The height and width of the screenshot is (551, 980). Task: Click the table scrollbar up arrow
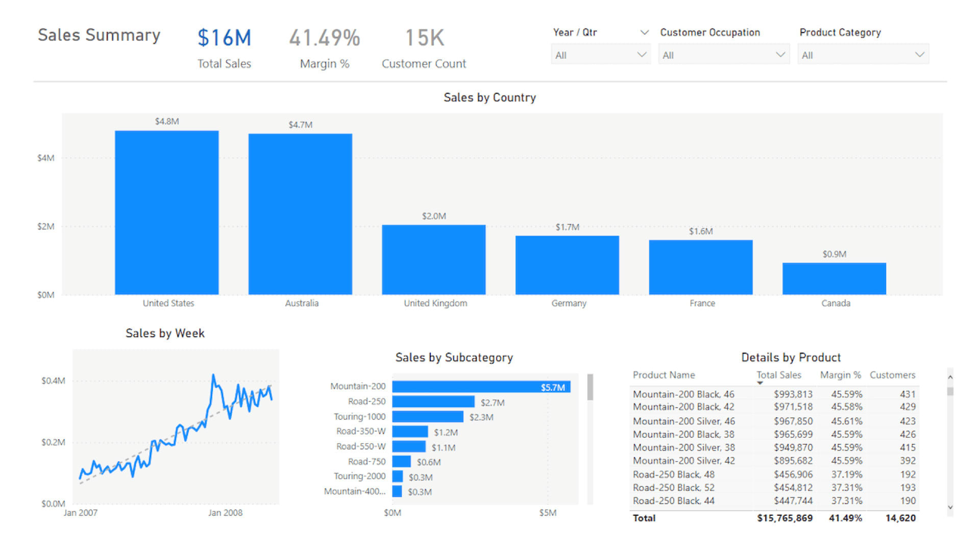(x=950, y=378)
